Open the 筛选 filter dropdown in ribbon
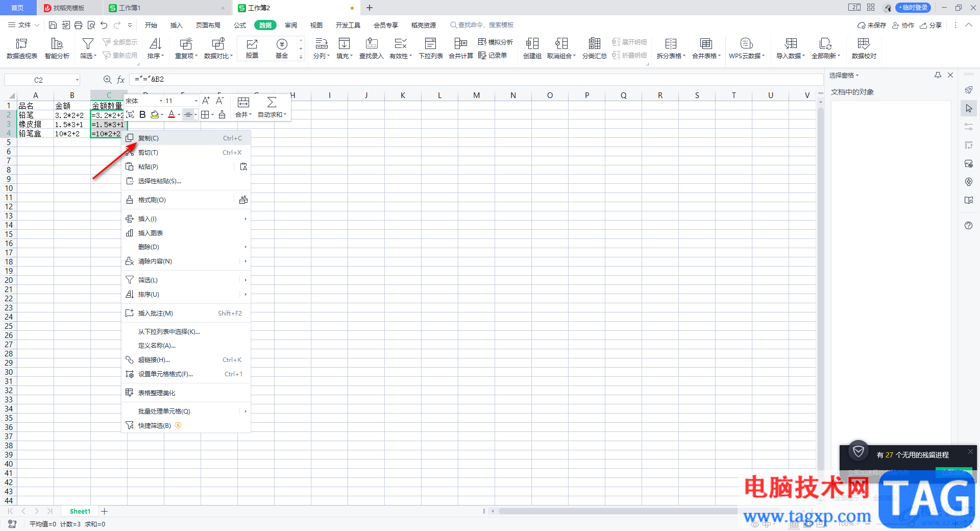 tap(88, 56)
